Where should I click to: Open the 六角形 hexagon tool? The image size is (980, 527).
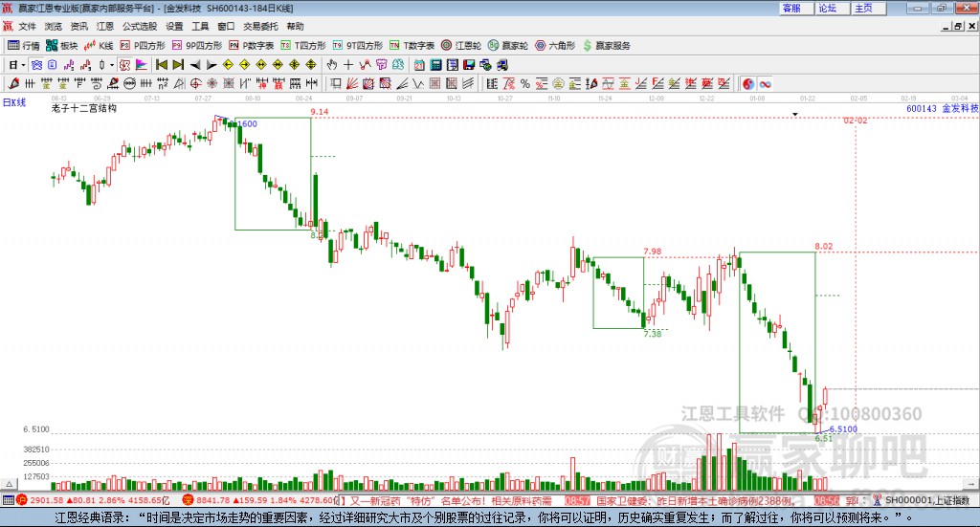554,46
